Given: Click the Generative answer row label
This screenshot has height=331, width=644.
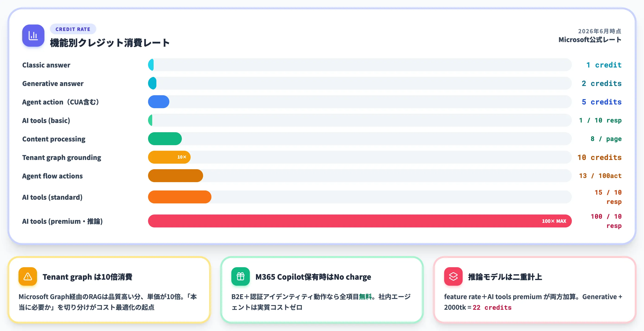Looking at the screenshot, I should tap(53, 83).
